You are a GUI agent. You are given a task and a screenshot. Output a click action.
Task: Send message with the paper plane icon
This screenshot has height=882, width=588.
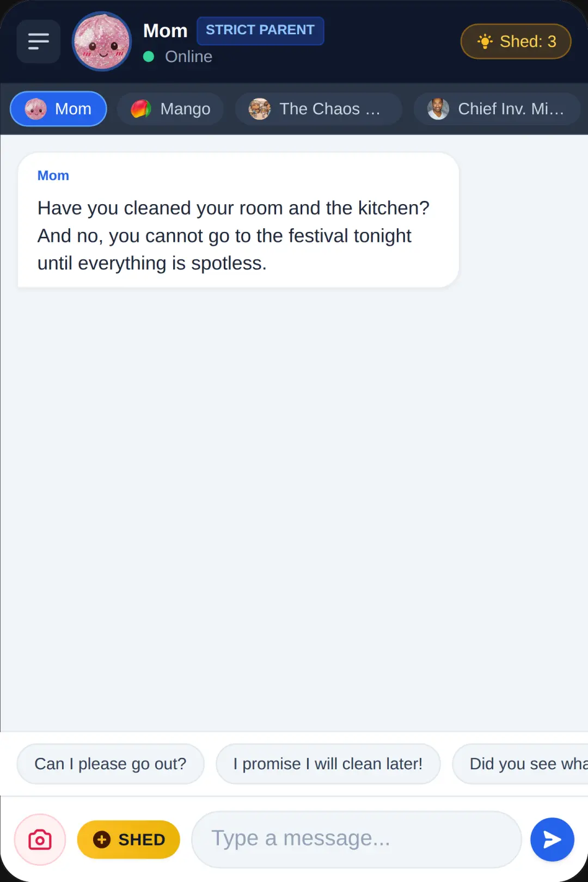pyautogui.click(x=552, y=840)
